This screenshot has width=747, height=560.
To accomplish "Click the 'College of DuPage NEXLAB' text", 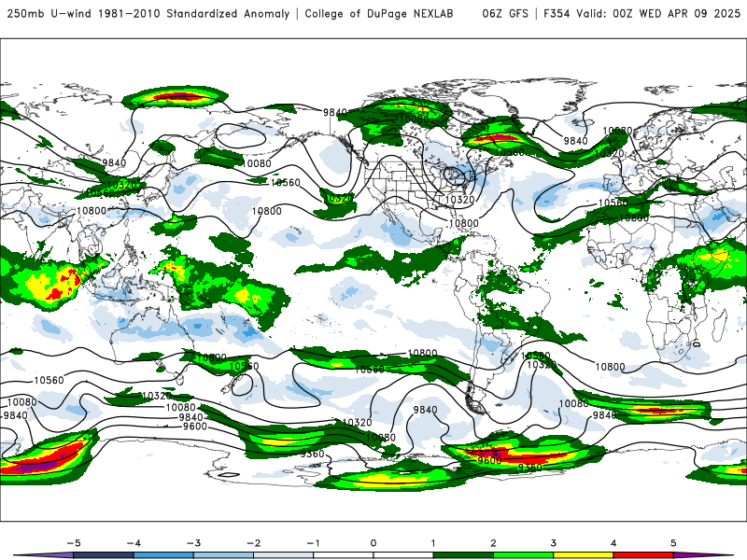I will point(379,14).
